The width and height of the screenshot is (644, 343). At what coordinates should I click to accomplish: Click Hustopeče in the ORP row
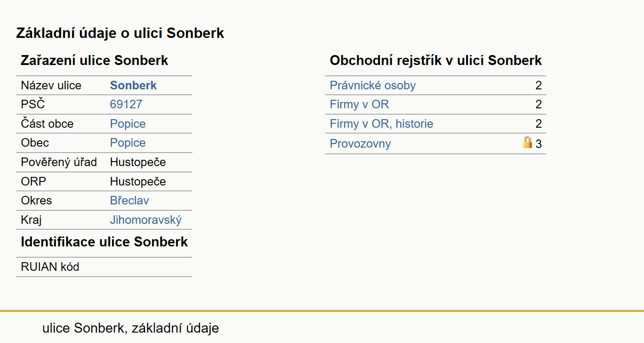(x=138, y=181)
